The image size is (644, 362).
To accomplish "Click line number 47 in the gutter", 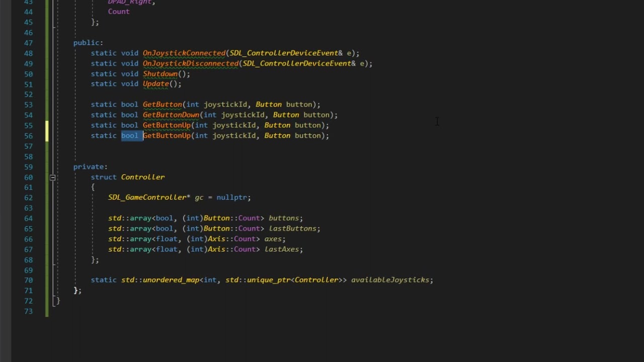I will pyautogui.click(x=28, y=43).
